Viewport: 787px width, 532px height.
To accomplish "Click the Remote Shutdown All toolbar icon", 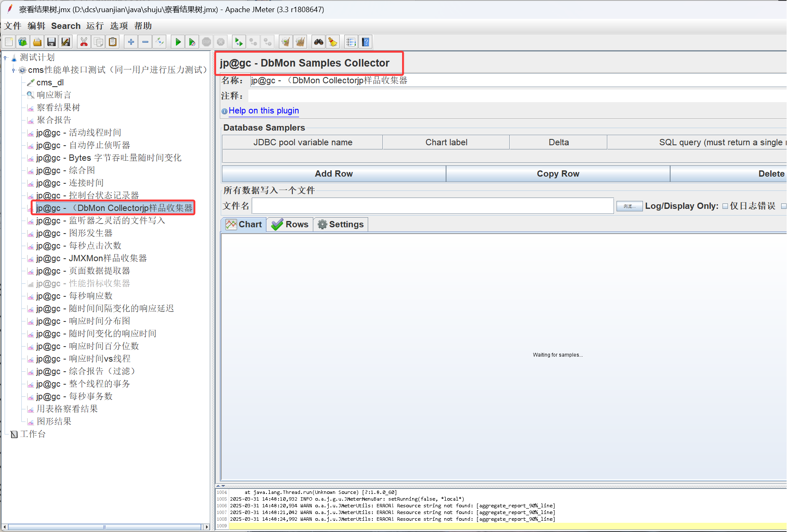I will coord(268,42).
